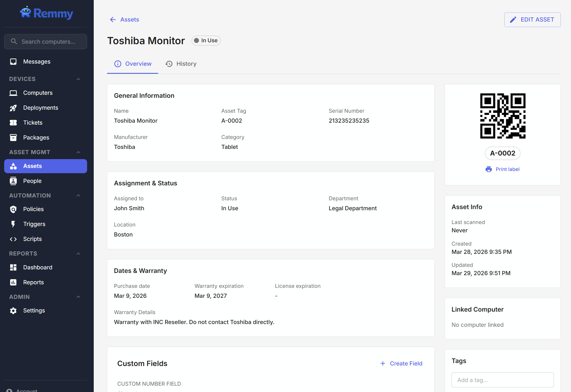This screenshot has width=571, height=392.
Task: Click the EDIT ASSET button
Action: (x=532, y=19)
